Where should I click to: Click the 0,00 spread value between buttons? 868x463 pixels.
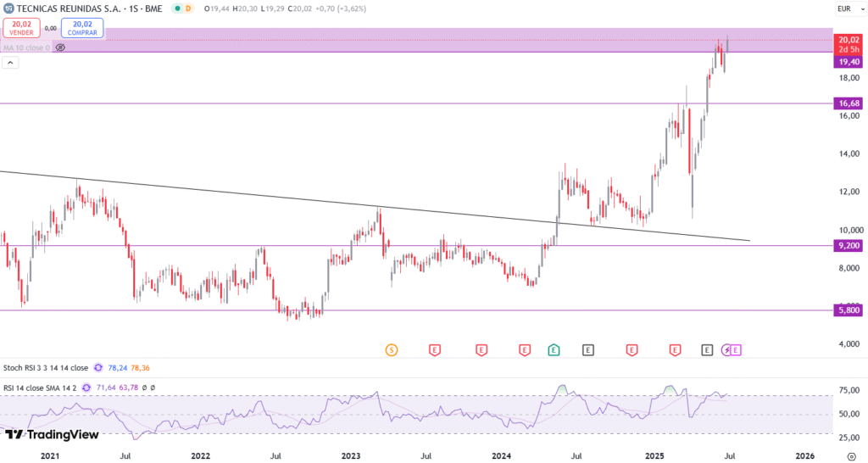point(50,28)
